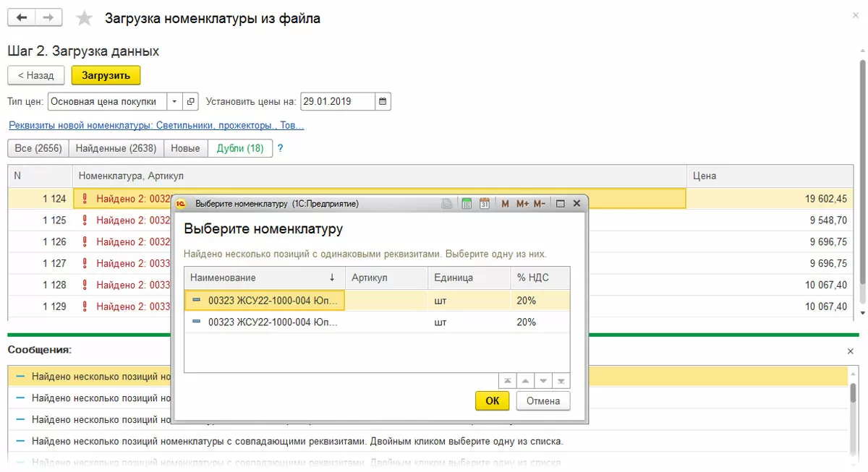Jump to last row in dialog list
868x472 pixels.
click(561, 381)
